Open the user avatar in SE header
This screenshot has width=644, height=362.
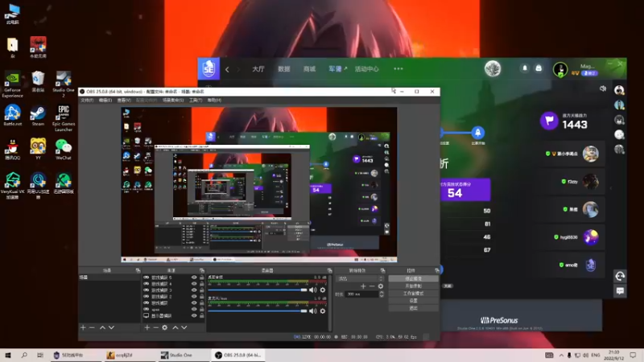coord(560,69)
